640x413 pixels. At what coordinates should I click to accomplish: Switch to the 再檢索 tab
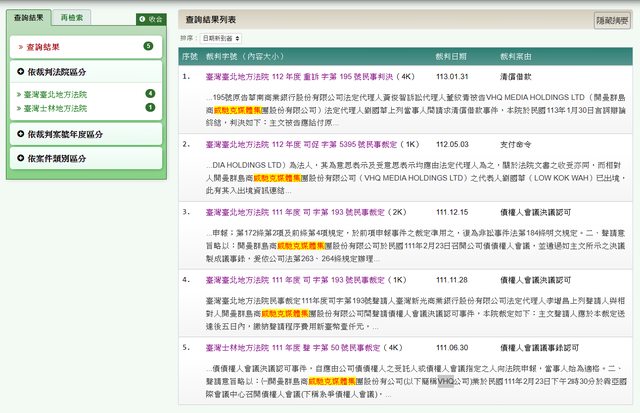coord(71,18)
